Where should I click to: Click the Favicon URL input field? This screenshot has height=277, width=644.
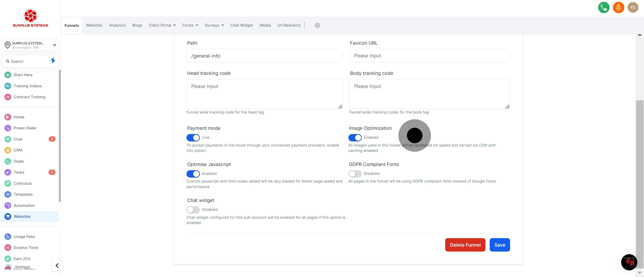429,56
